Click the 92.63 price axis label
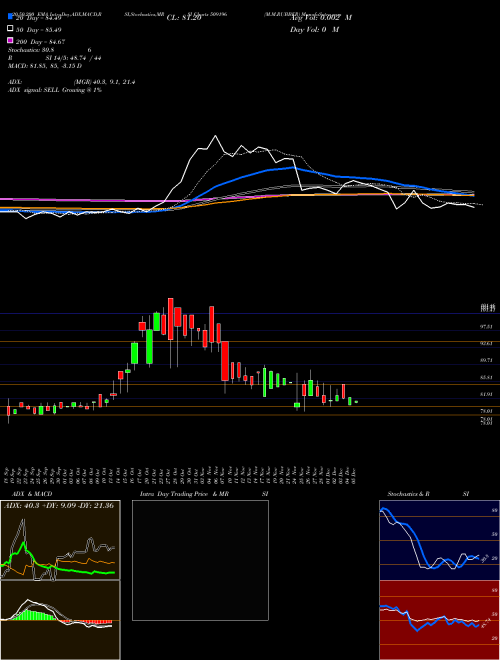Image resolution: width=500 pixels, height=660 pixels. click(487, 343)
